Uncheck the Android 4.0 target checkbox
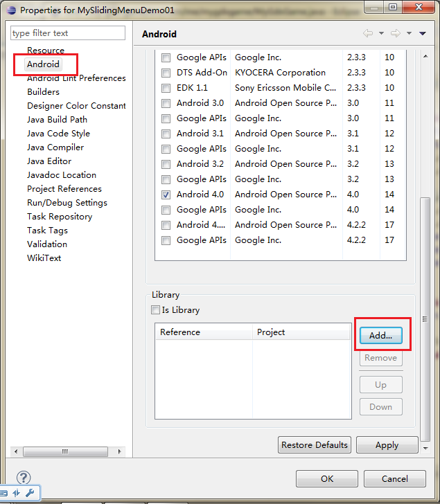 [x=166, y=195]
